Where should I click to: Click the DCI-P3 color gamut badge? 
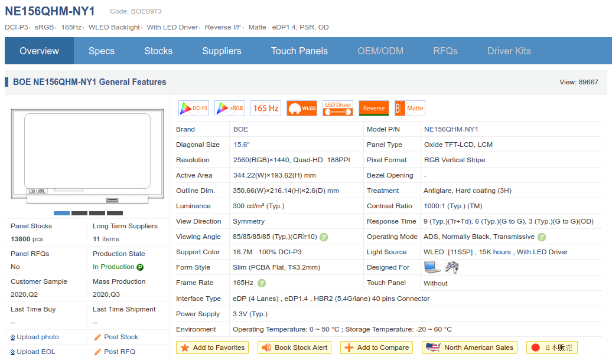(194, 109)
